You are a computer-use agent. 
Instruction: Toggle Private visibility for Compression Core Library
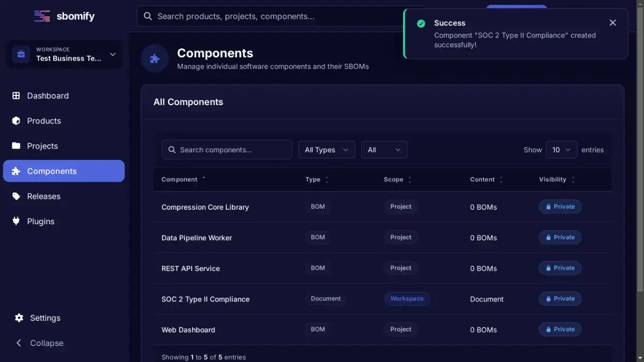point(560,206)
